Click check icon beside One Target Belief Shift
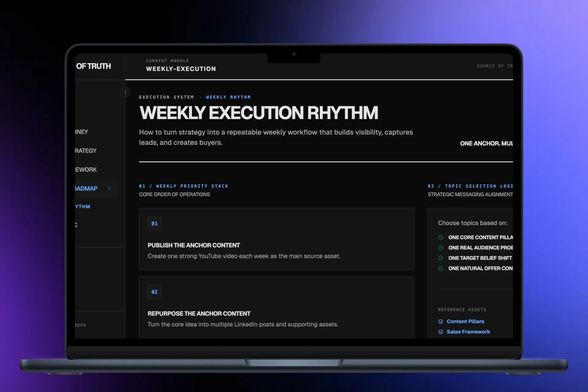This screenshot has width=588, height=392. point(441,258)
